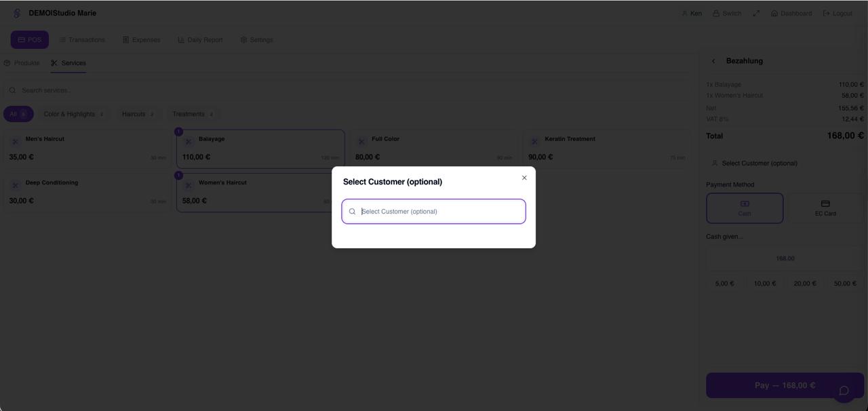The width and height of the screenshot is (868, 411).
Task: Click Switch user in header
Action: (x=727, y=13)
